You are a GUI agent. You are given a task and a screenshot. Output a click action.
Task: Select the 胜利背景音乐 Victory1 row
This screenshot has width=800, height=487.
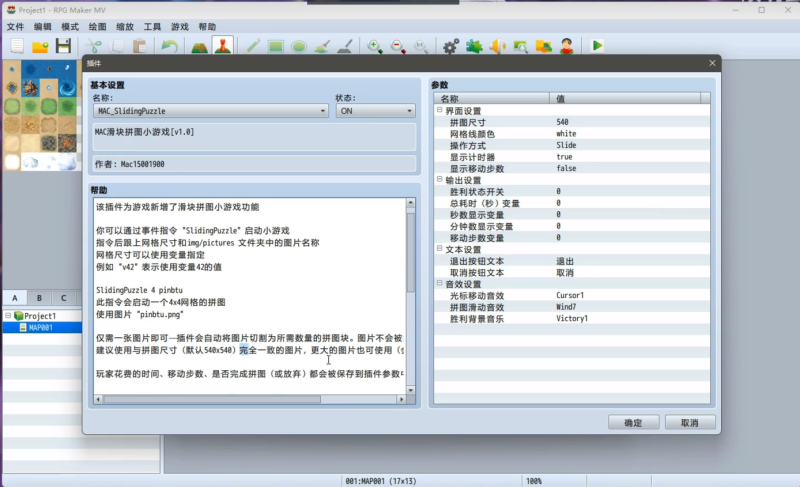(x=571, y=319)
